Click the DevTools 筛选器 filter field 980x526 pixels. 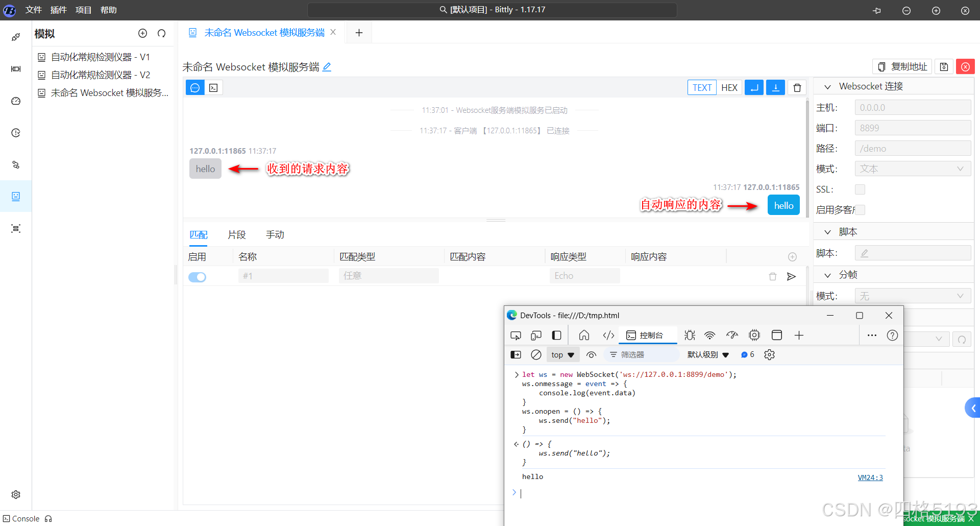(642, 354)
